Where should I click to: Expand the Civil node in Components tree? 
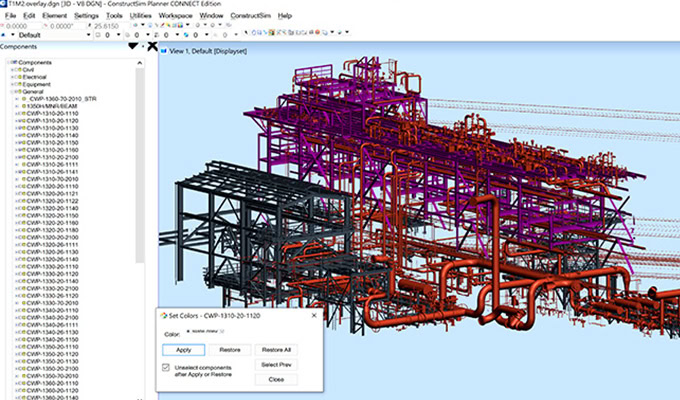click(x=11, y=69)
